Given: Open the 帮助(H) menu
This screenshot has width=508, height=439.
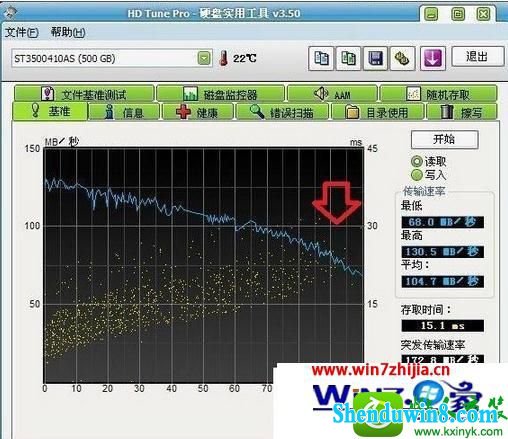Looking at the screenshot, I should [68, 32].
